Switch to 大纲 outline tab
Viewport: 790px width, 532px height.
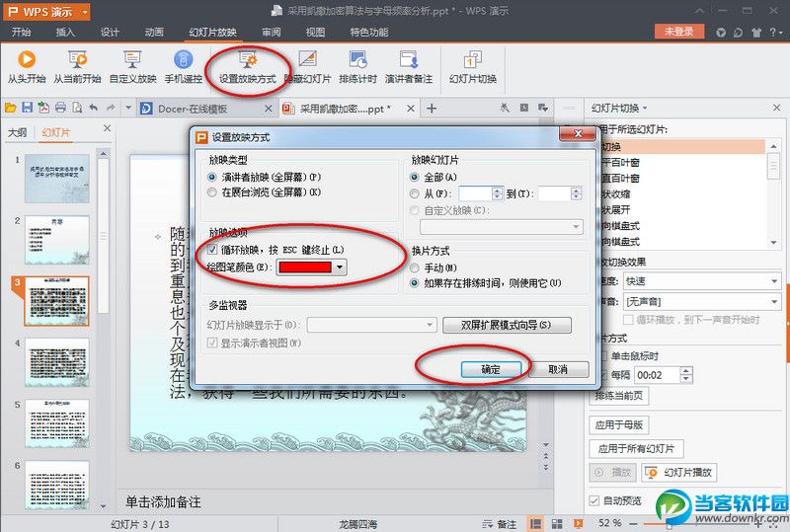tap(18, 132)
